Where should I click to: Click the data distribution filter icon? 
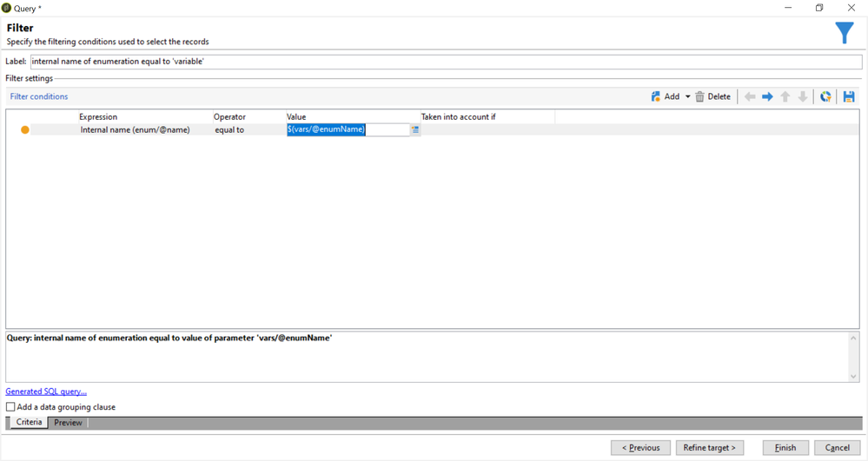pyautogui.click(x=825, y=97)
